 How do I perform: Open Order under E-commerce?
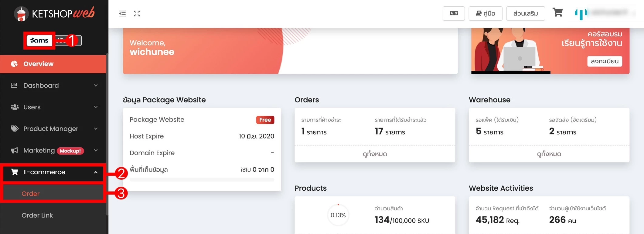pos(31,194)
